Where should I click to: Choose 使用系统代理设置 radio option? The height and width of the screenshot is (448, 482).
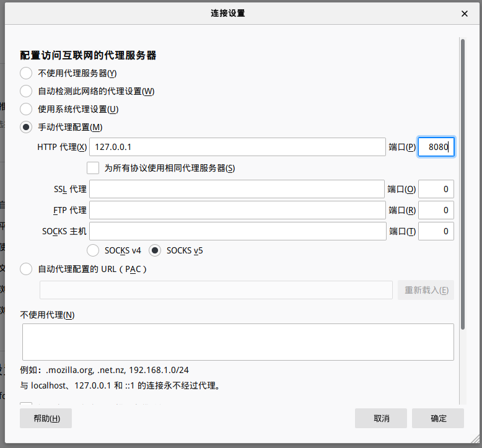(26, 109)
